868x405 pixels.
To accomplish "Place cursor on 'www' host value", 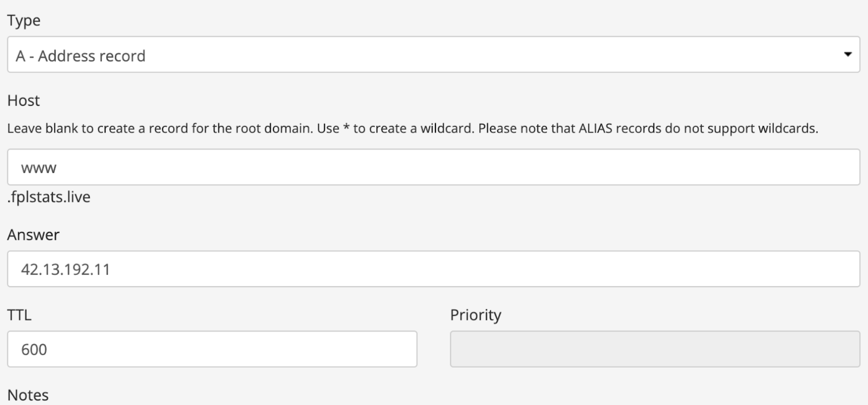I will click(x=39, y=168).
